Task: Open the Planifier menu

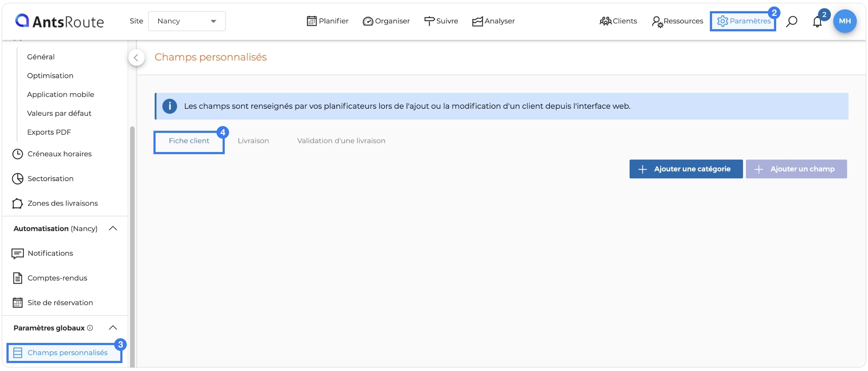Action: (x=328, y=21)
